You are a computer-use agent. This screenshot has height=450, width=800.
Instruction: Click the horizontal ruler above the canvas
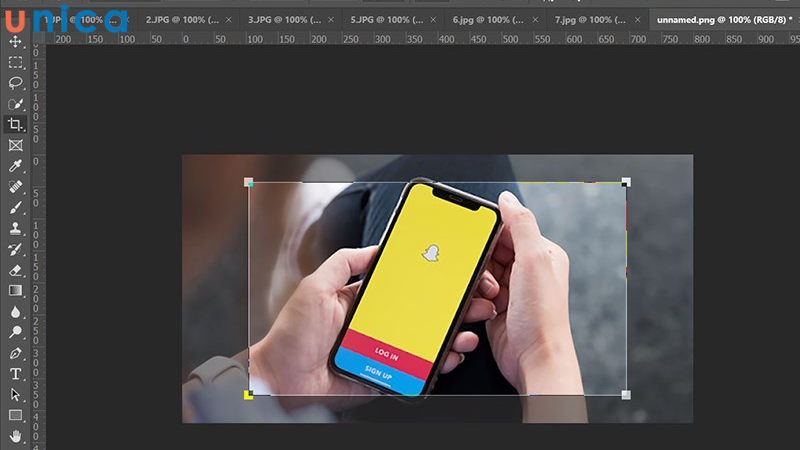422,39
